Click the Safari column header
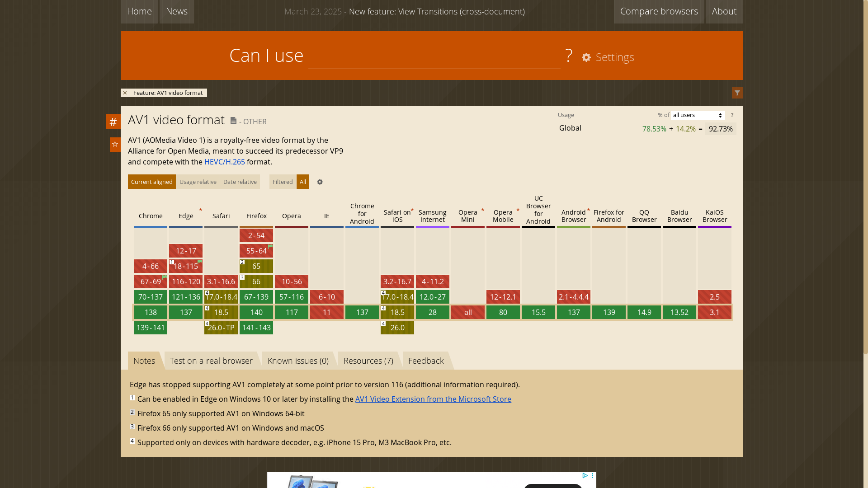Image resolution: width=868 pixels, height=488 pixels. (221, 216)
